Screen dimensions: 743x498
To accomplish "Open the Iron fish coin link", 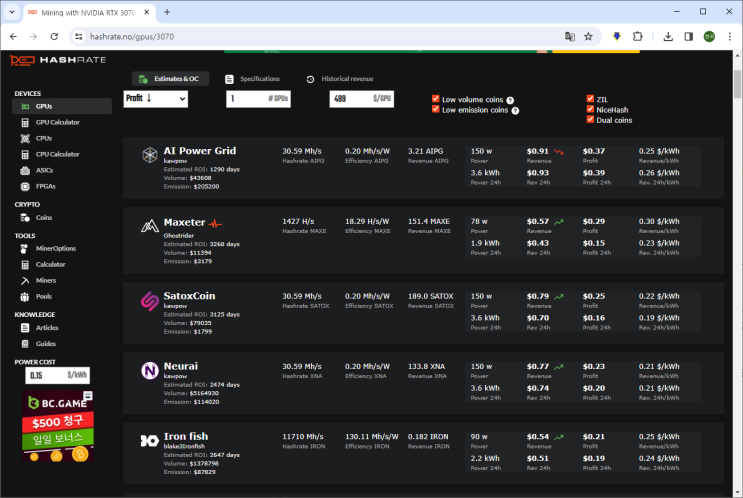I will click(x=186, y=436).
